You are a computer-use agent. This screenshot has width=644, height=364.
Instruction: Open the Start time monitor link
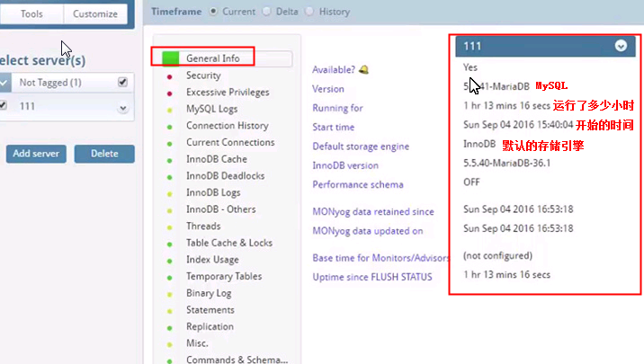(x=333, y=128)
